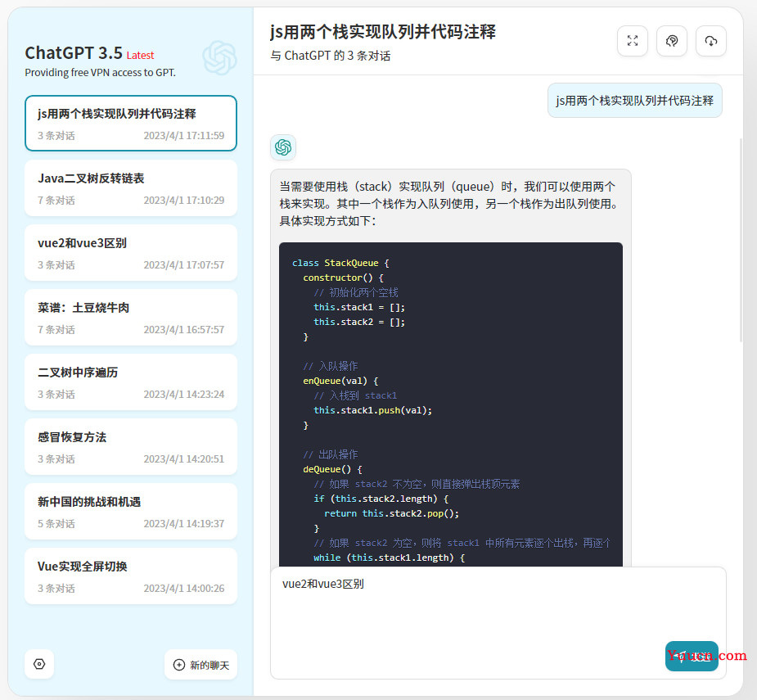Viewport: 757px width, 700px height.
Task: Click the 'this.stack1.push(val);' code line
Action: tap(372, 411)
